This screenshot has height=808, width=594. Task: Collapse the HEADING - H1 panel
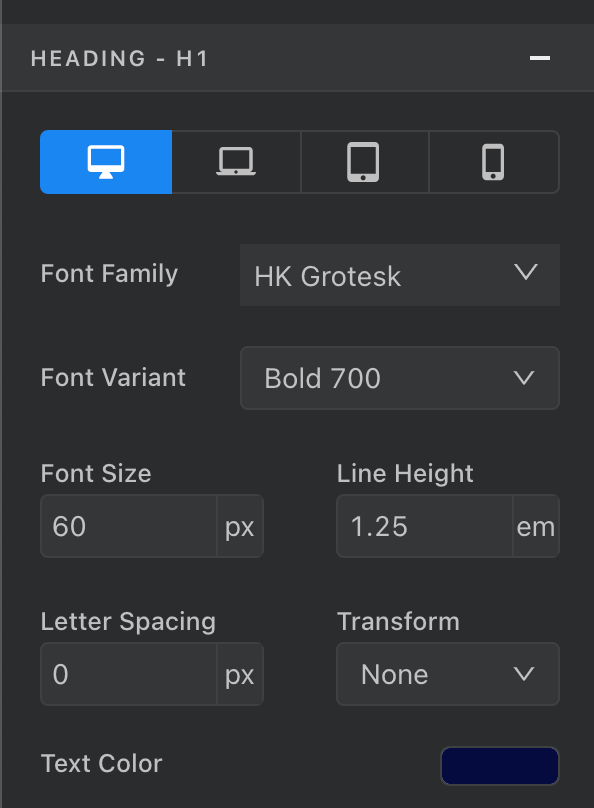pos(540,58)
